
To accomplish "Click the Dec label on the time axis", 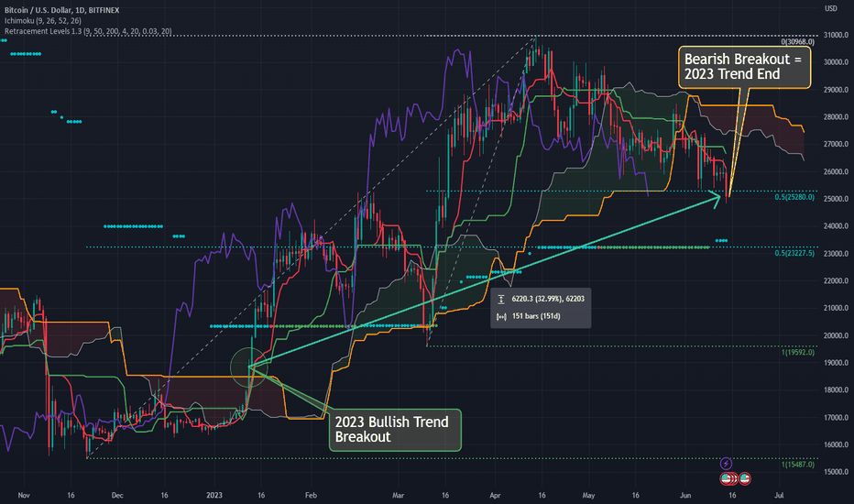I will pyautogui.click(x=117, y=495).
